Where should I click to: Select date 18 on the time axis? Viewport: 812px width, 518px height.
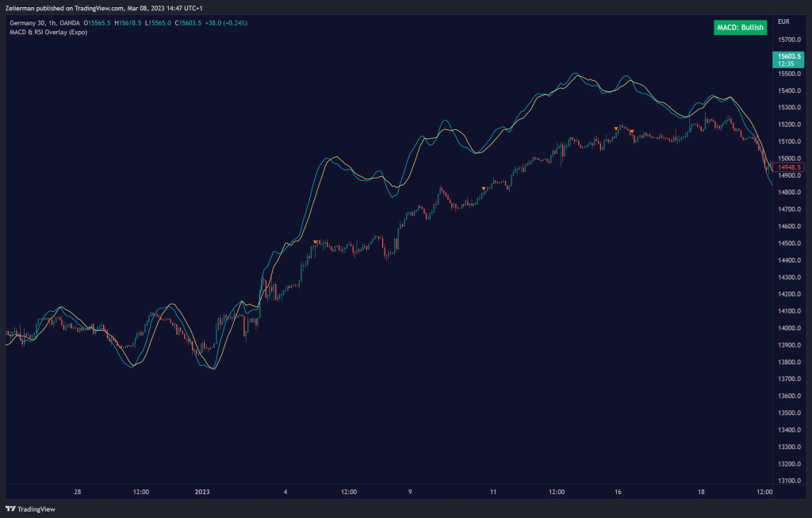pyautogui.click(x=701, y=492)
